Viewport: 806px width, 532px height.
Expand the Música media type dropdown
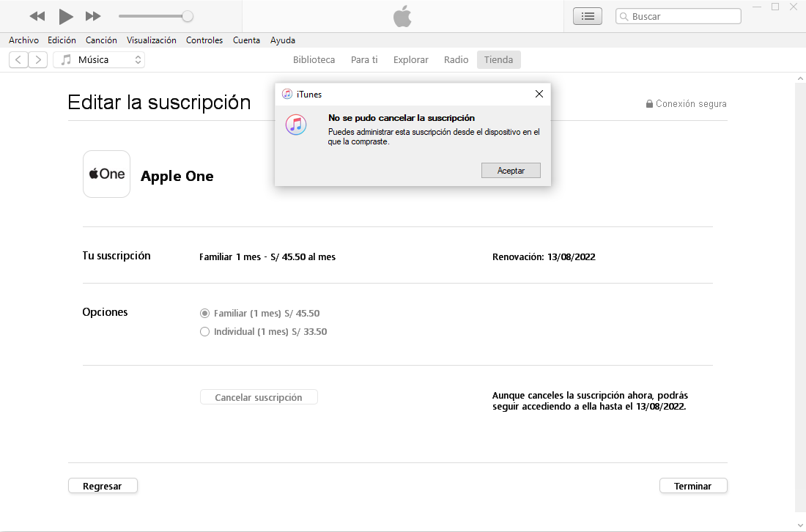click(x=99, y=59)
